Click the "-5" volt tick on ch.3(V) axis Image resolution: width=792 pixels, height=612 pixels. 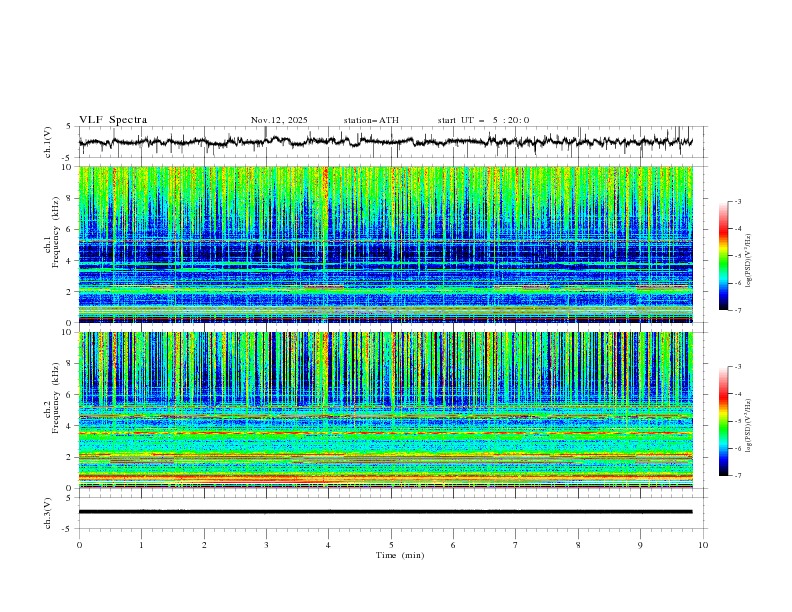coord(68,529)
